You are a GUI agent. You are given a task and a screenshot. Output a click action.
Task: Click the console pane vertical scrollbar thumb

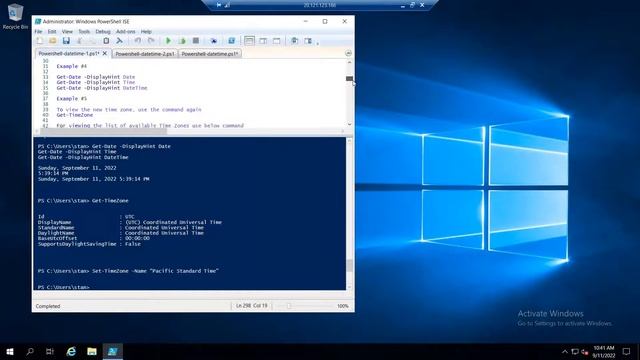(349, 265)
